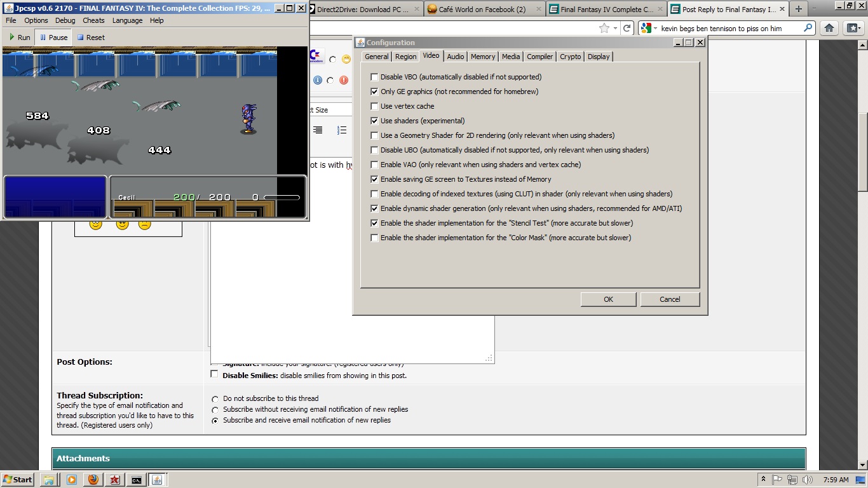Click the numbered list icon in editor
868x488 pixels.
pyautogui.click(x=342, y=130)
